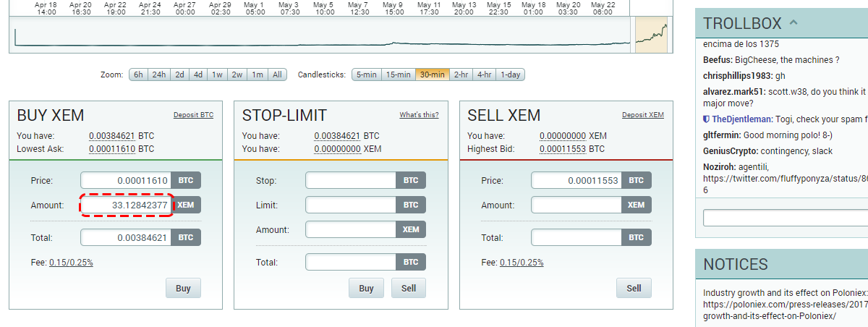Select 15-min candlesticks
The width and height of the screenshot is (868, 327).
pyautogui.click(x=398, y=75)
